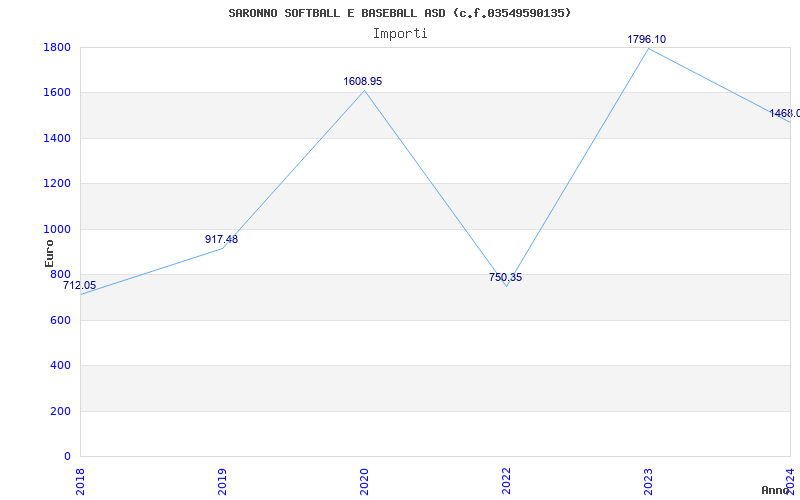Viewport: 800px width, 500px height.
Task: Click the 1608.95 data label
Action: 362,81
